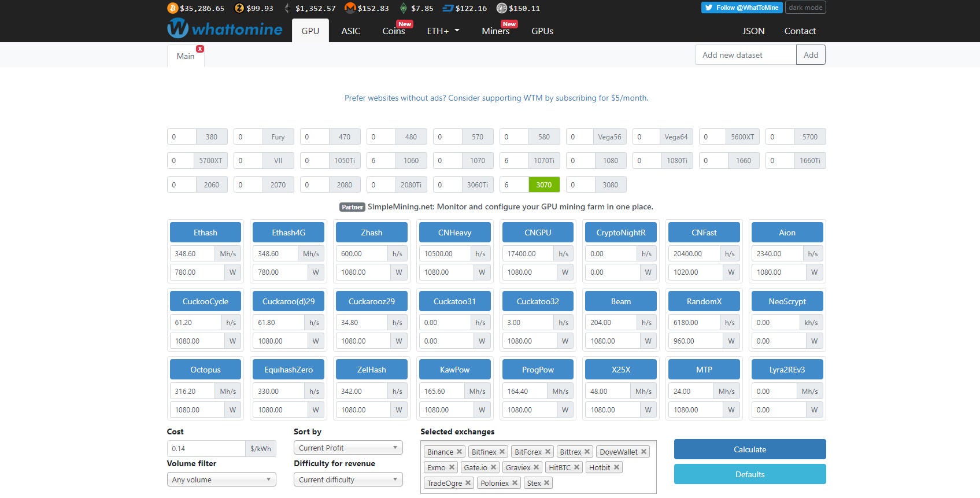The height and width of the screenshot is (498, 980).
Task: Click the electricity Cost input field
Action: 206,448
